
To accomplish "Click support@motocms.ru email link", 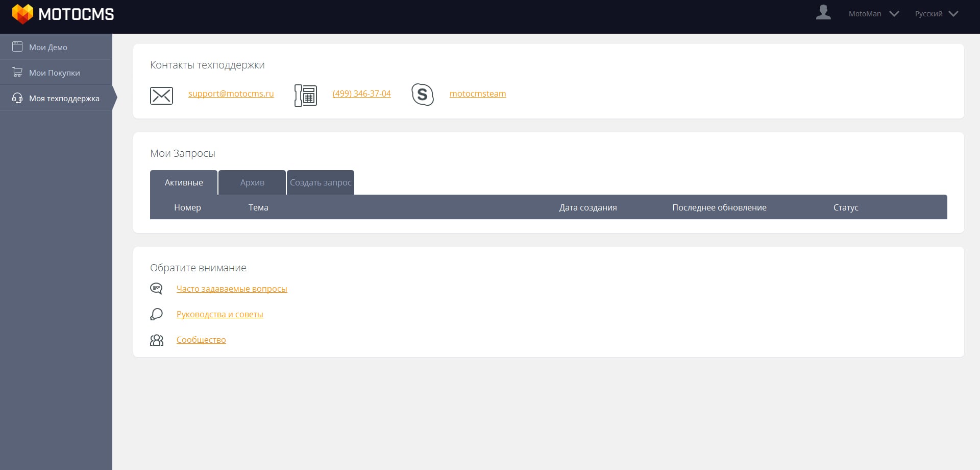I will pos(231,93).
